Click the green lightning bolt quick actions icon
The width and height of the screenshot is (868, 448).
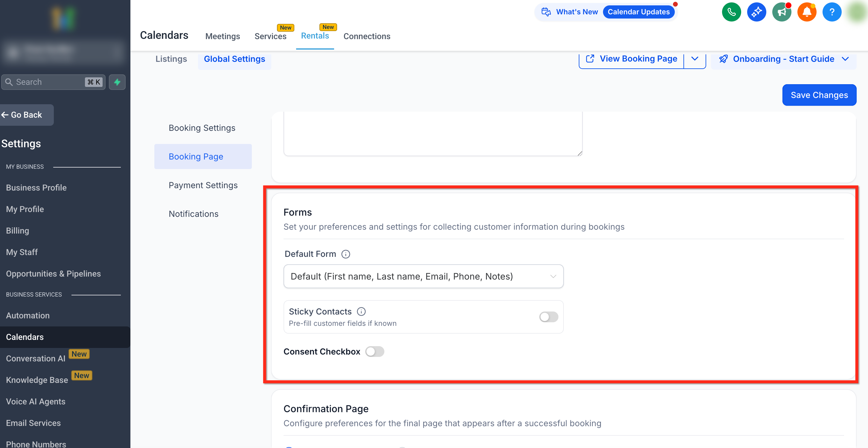tap(117, 82)
